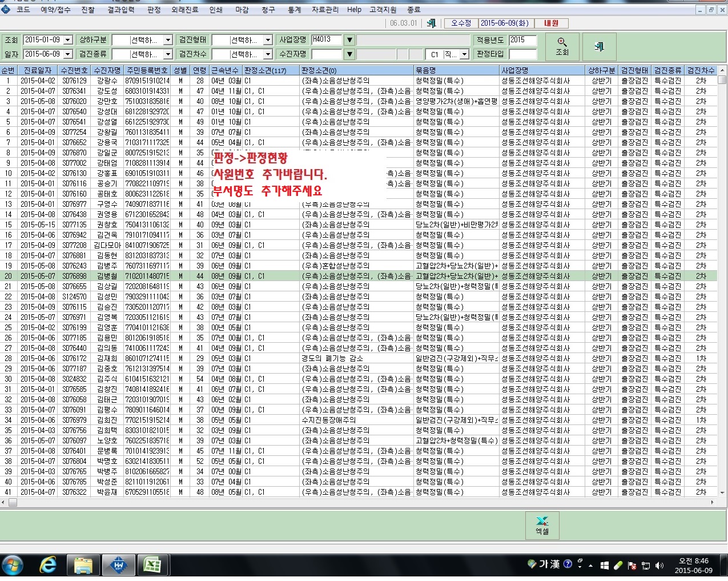This screenshot has height=581, width=728.
Task: Expand the 검진형태 dropdown
Action: click(x=268, y=40)
